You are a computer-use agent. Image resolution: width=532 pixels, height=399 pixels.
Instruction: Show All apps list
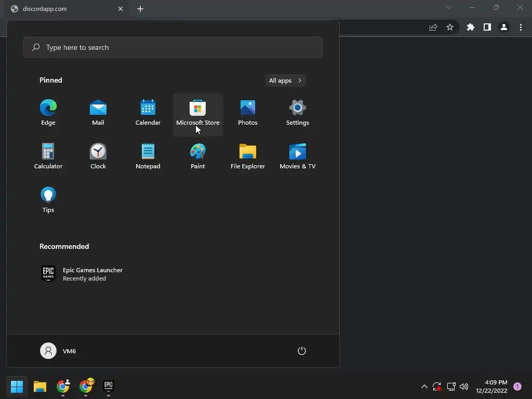(285, 81)
